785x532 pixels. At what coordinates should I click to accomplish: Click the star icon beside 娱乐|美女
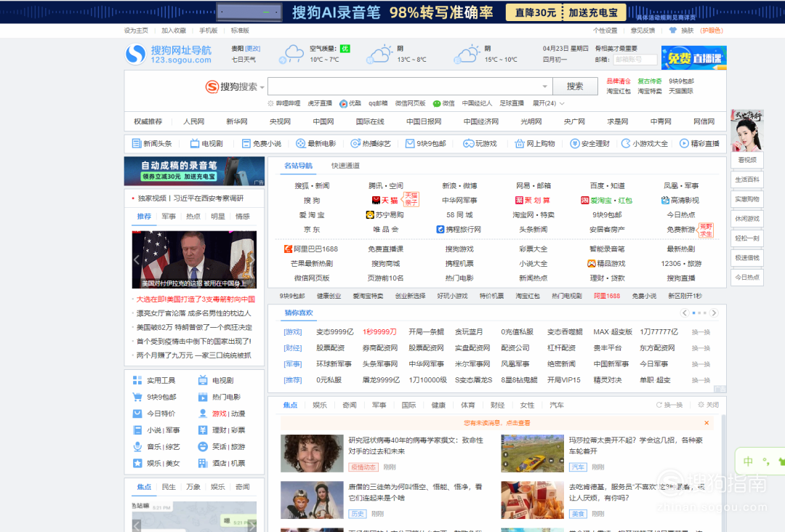pos(137,463)
